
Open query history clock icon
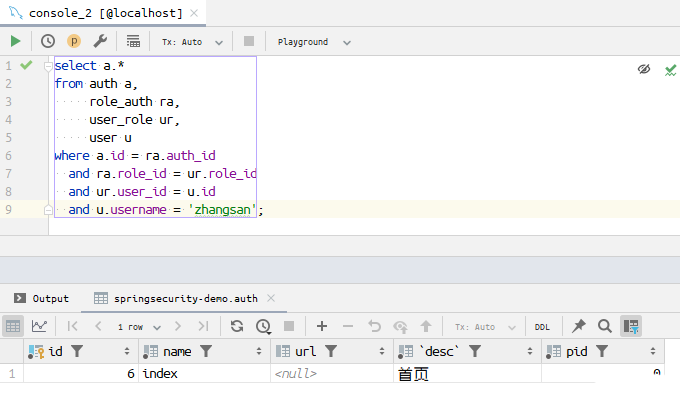click(x=48, y=41)
